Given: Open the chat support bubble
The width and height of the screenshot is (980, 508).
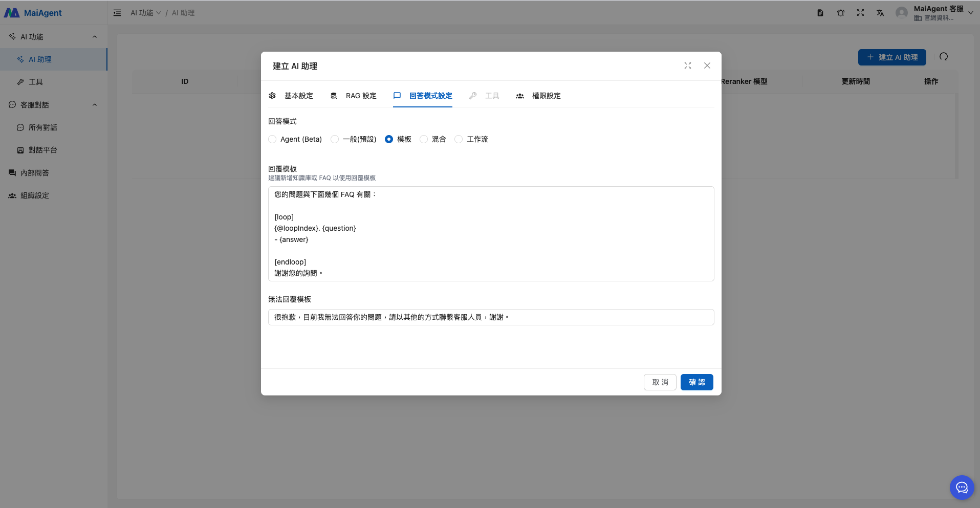Looking at the screenshot, I should coord(962,487).
